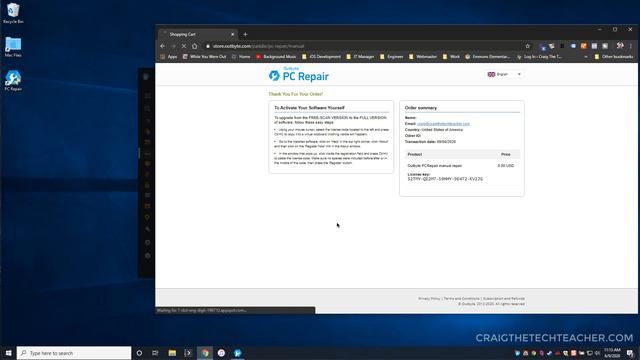
Task: Open the Mac Files desktop folder
Action: pos(13,47)
